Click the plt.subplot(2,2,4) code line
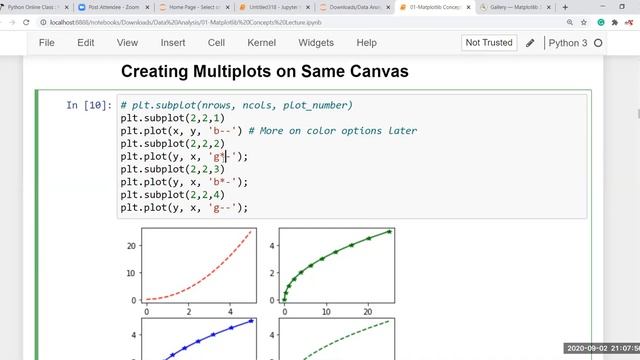 pyautogui.click(x=173, y=195)
